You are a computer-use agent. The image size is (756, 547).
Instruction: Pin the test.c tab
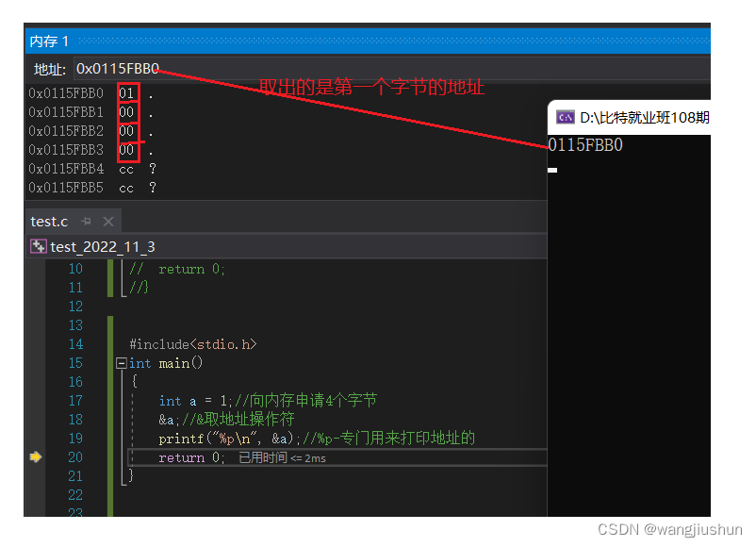pos(87,222)
